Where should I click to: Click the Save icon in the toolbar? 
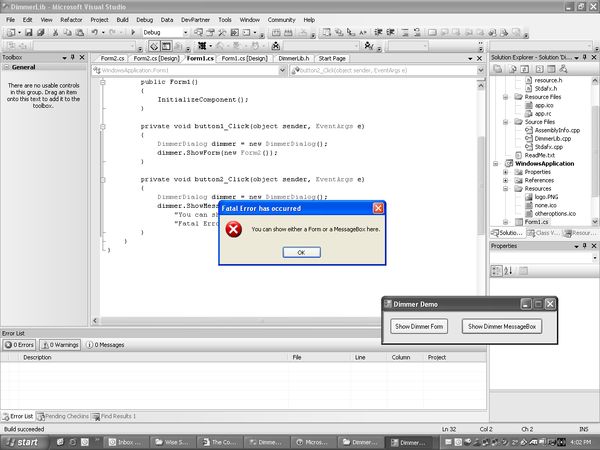(x=29, y=33)
